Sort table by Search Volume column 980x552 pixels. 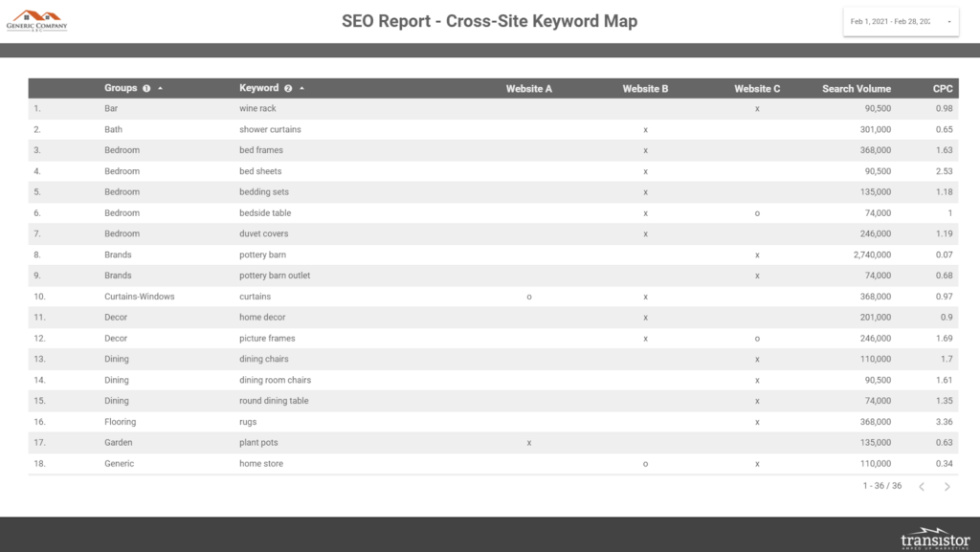(856, 89)
